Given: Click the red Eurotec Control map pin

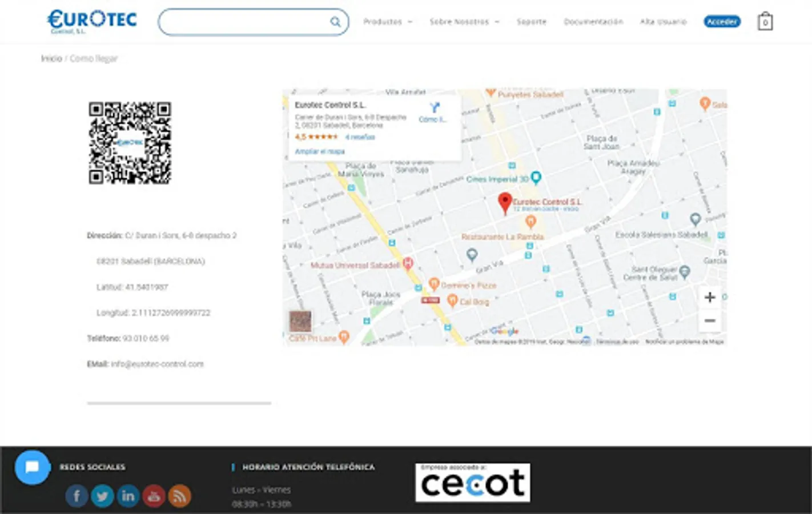Looking at the screenshot, I should [505, 203].
